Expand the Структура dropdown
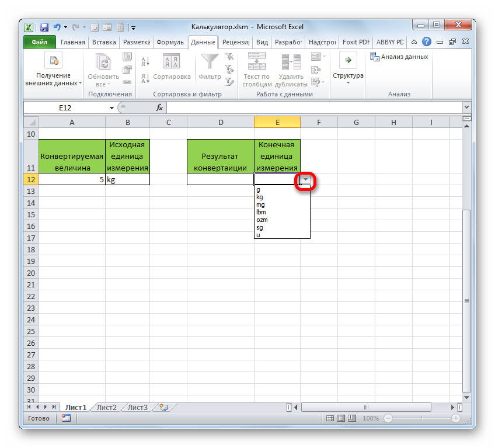The image size is (495, 448). tap(348, 68)
